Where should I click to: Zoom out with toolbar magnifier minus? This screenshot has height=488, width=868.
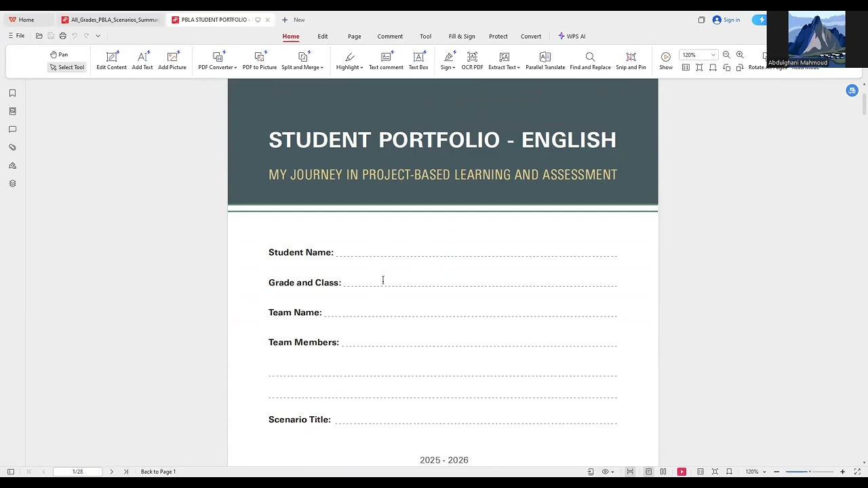pyautogui.click(x=726, y=55)
